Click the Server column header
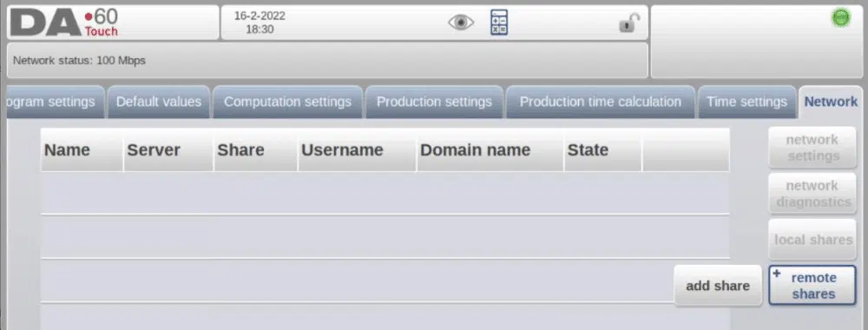868x330 pixels. tap(168, 150)
